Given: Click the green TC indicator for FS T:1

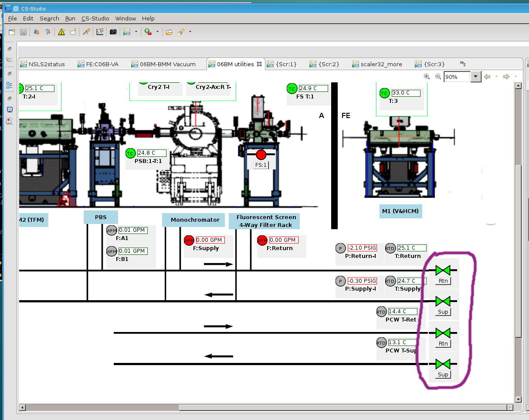Looking at the screenshot, I should 292,89.
